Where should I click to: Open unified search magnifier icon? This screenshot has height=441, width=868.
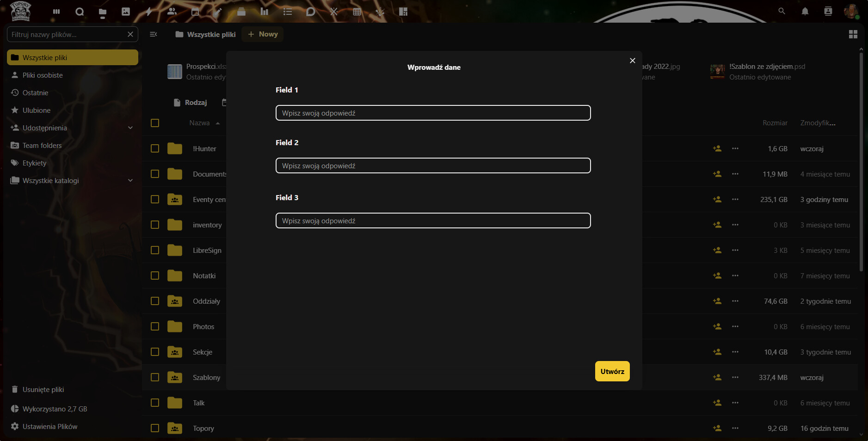(782, 11)
